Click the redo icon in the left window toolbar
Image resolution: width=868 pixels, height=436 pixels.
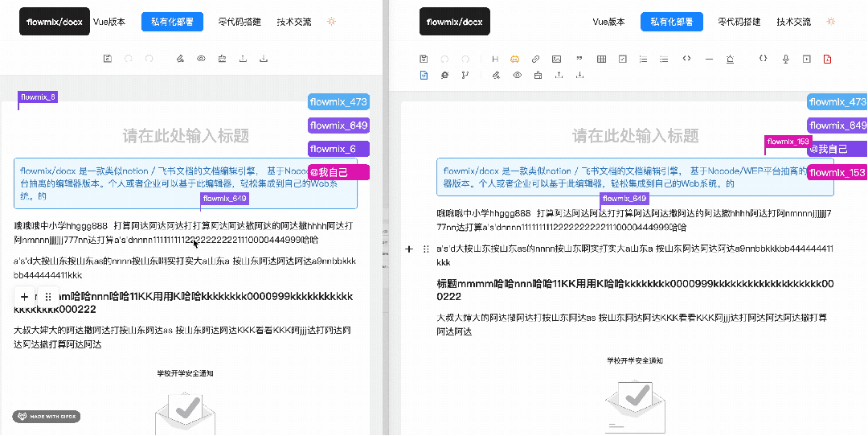pos(149,59)
